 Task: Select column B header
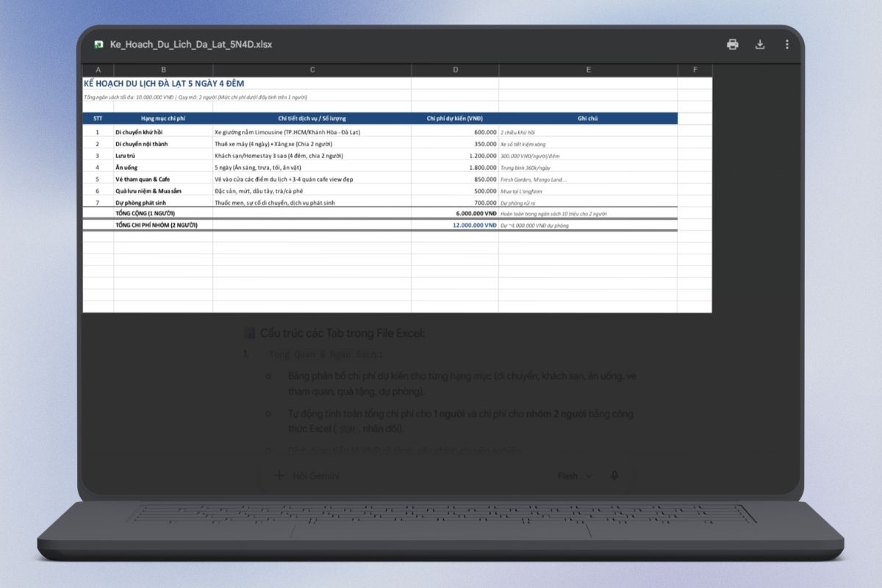(x=163, y=70)
